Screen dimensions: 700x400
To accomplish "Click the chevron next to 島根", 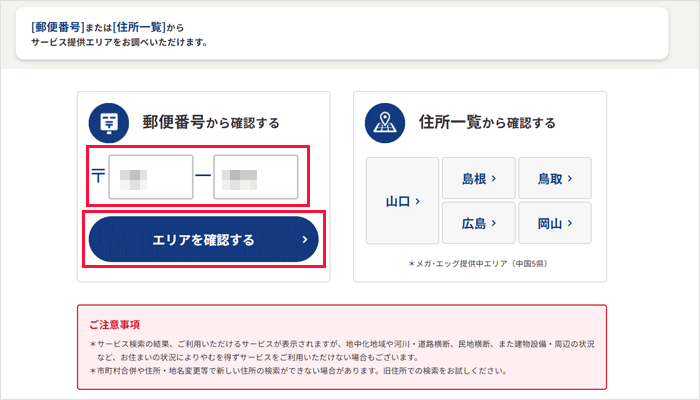I will tap(493, 179).
